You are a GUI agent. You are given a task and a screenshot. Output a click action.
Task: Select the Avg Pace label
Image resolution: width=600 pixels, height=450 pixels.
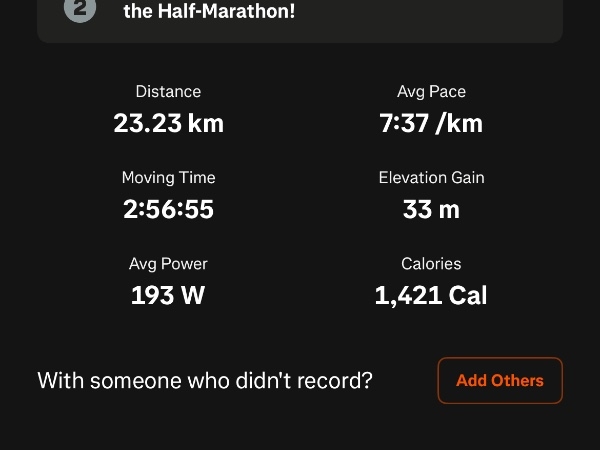coord(431,92)
